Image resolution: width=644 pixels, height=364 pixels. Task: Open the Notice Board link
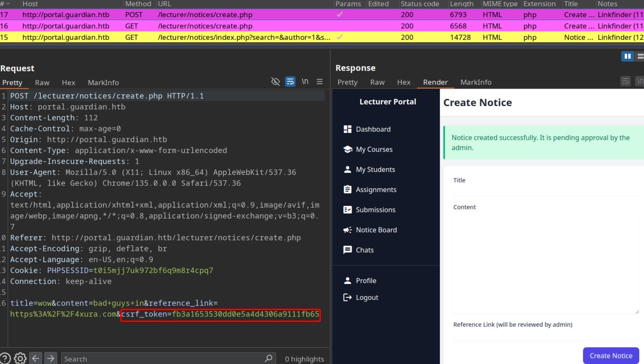pyautogui.click(x=376, y=230)
